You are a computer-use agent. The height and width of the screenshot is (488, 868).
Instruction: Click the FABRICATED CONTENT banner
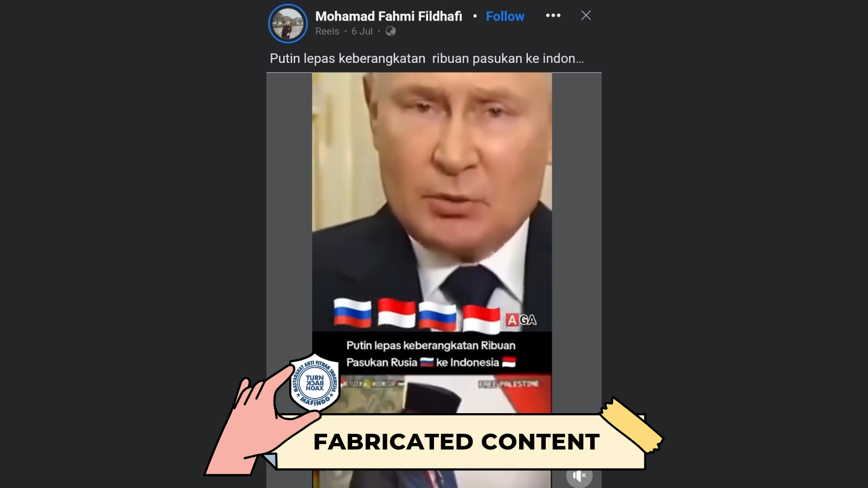456,442
